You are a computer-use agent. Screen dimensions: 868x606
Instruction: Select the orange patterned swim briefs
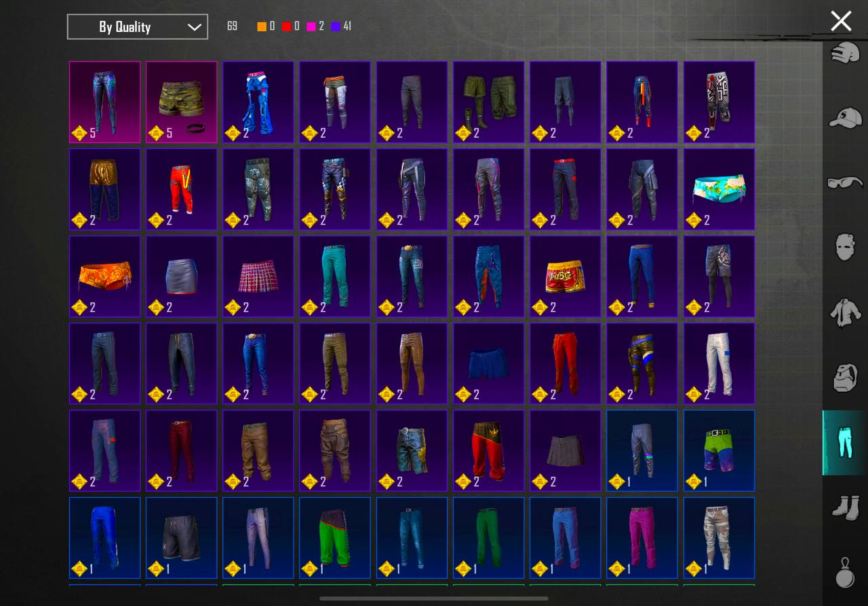coord(104,277)
